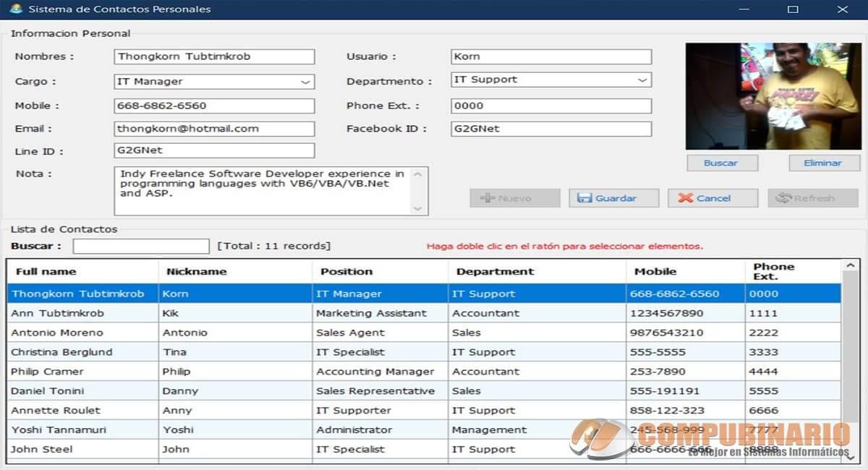Click the Marketing Assistant position cell
The image size is (868, 470).
click(380, 313)
